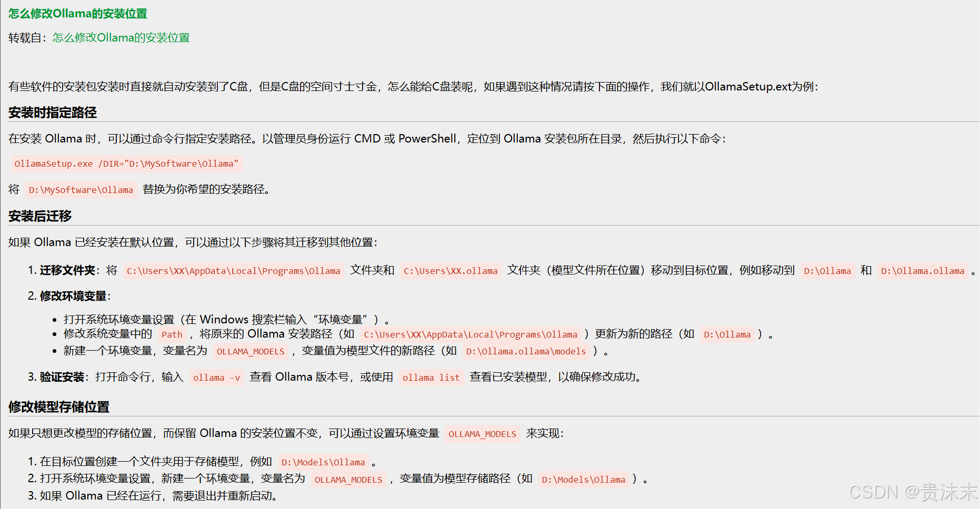This screenshot has width=980, height=509.
Task: Click D:\Ollama code in the Path bullet
Action: click(727, 334)
